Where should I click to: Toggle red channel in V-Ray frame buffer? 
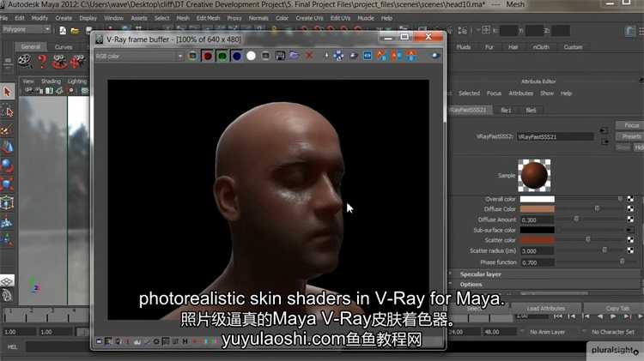tap(208, 56)
